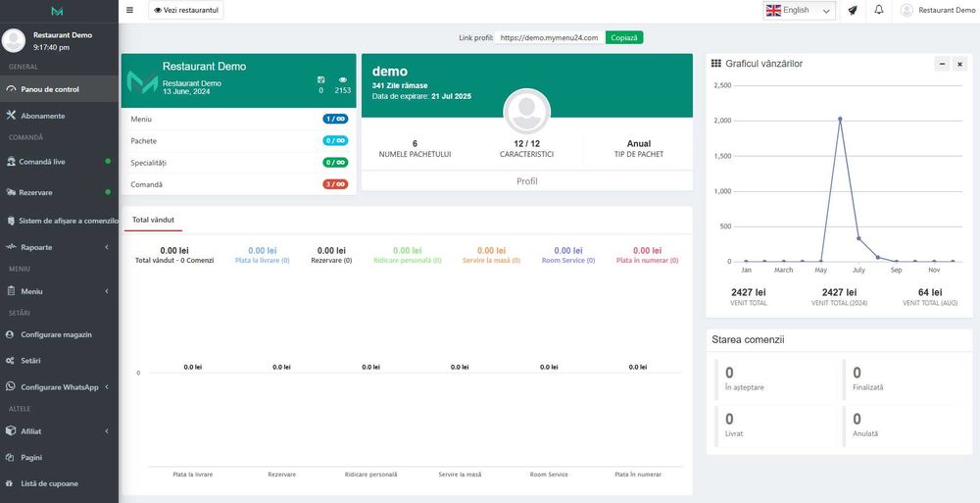Expand the Rapoarte submenu

[107, 247]
